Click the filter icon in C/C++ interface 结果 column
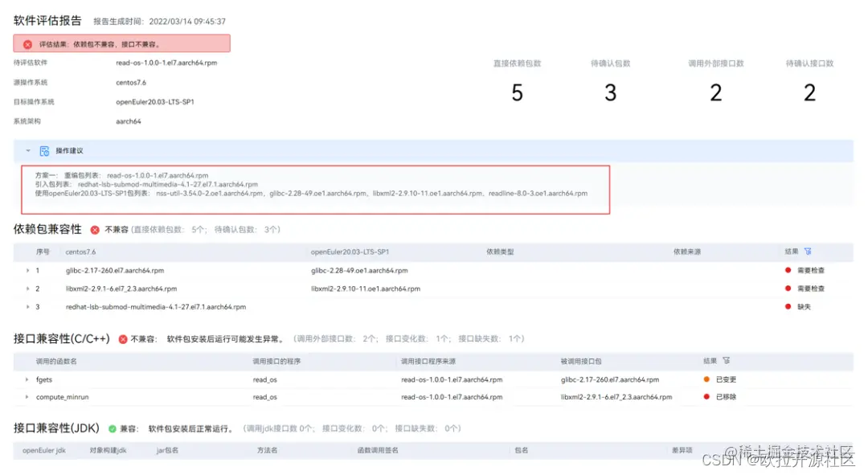This screenshot has width=868, height=475. (726, 360)
